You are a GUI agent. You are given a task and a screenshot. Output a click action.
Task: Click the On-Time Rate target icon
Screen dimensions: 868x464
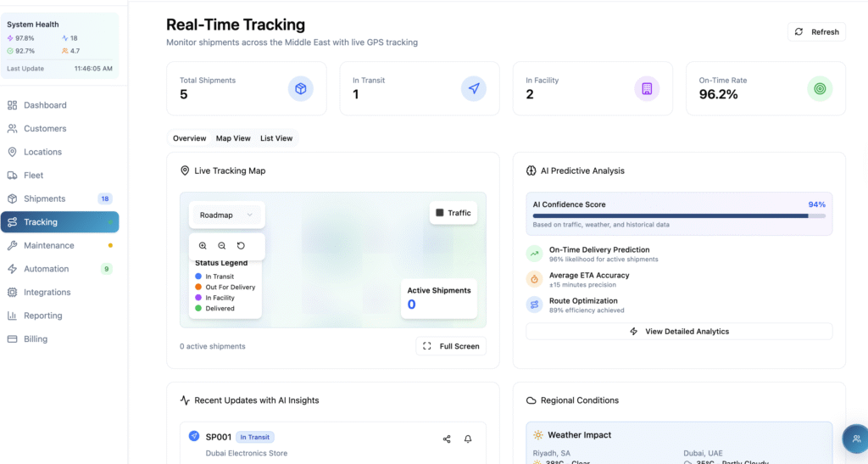coord(820,88)
